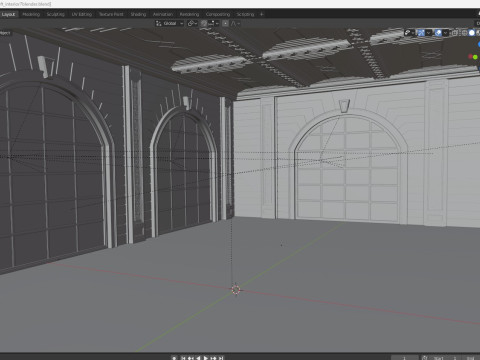Click the 3D cursor at origin
Viewport: 480px width, 360px height.
click(236, 290)
